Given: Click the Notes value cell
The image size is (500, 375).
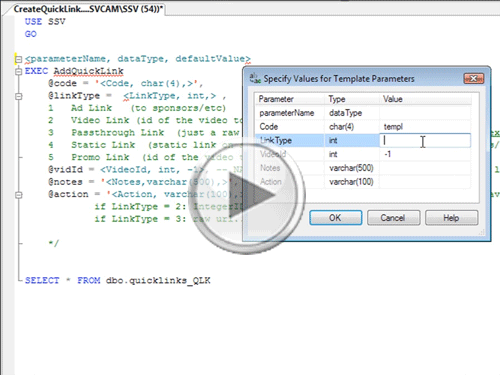Looking at the screenshot, I should (x=425, y=168).
